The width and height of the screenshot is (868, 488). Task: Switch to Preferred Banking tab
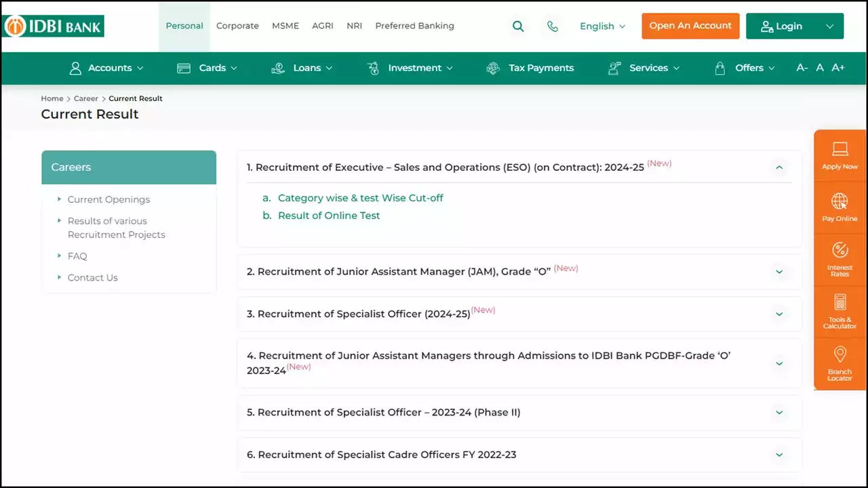414,26
